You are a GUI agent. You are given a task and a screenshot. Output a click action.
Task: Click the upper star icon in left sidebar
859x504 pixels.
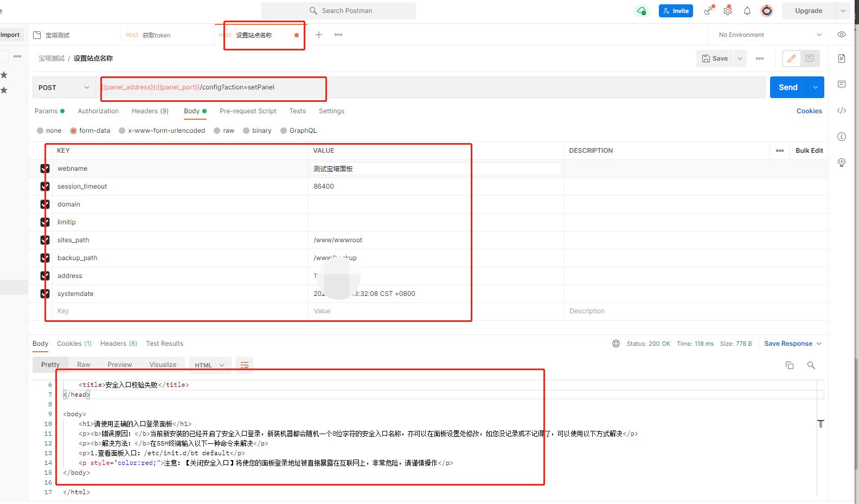click(x=4, y=75)
